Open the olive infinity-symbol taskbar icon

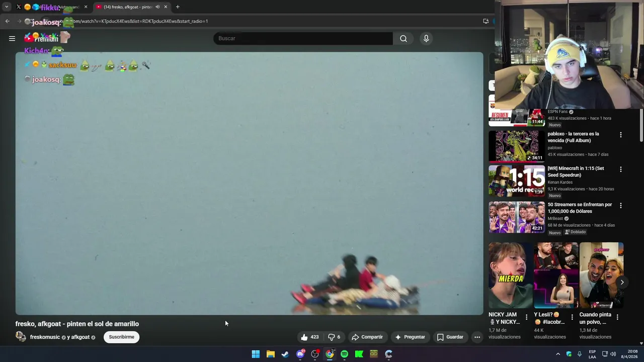[x=374, y=354]
